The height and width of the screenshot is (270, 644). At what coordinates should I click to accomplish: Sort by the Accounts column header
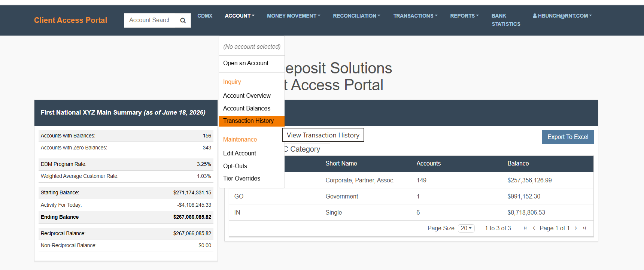(429, 164)
